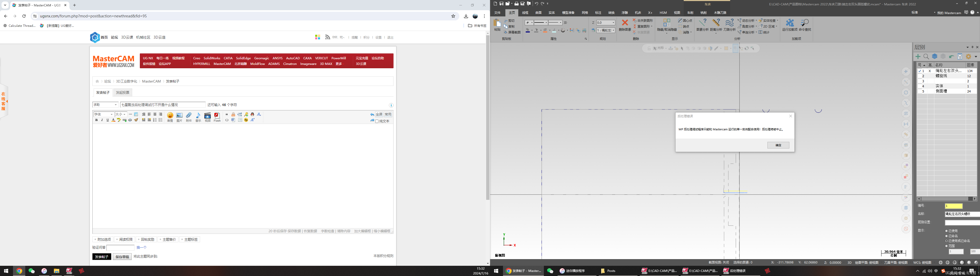The height and width of the screenshot is (276, 980).
Task: Select 已命名 display radio button
Action: coord(947,236)
